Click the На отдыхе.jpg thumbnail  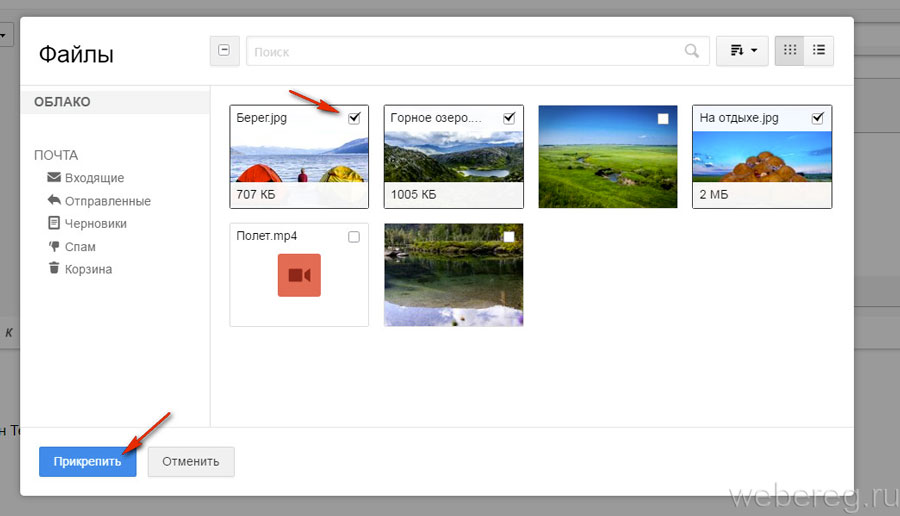point(762,157)
